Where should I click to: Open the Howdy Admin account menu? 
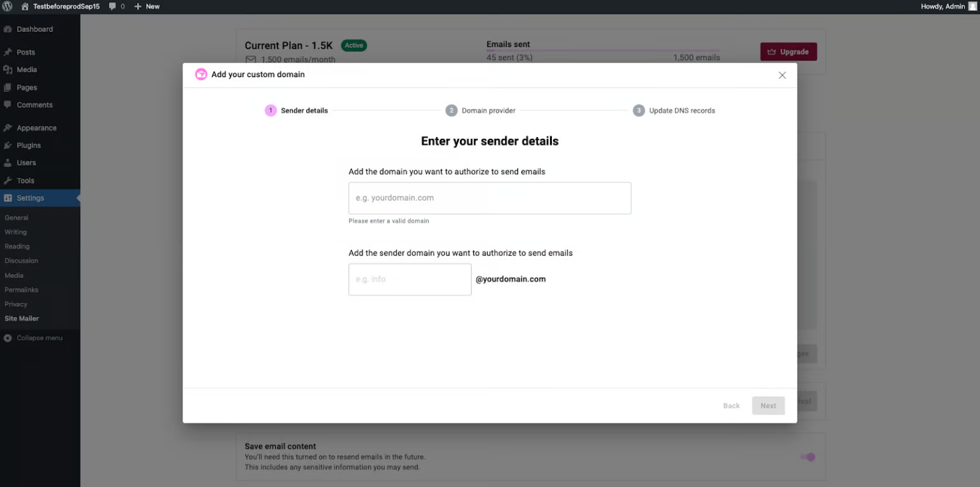click(x=944, y=6)
